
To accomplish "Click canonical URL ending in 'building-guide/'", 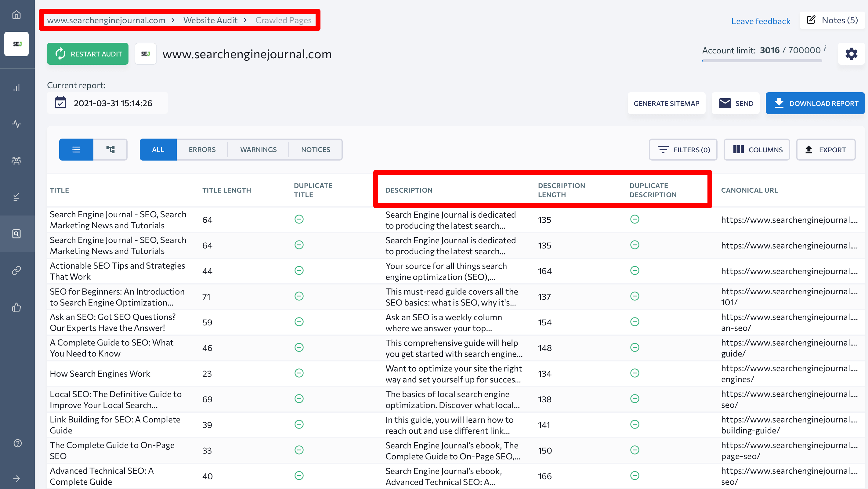I will pyautogui.click(x=789, y=425).
